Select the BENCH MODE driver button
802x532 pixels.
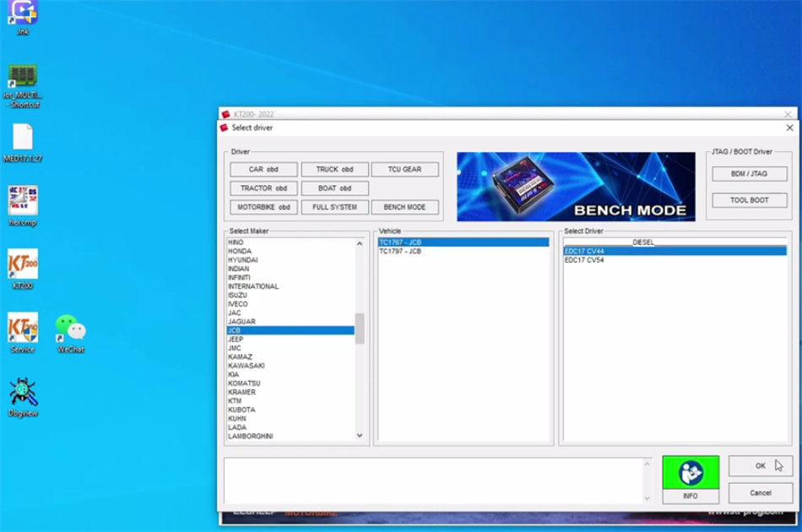click(404, 207)
